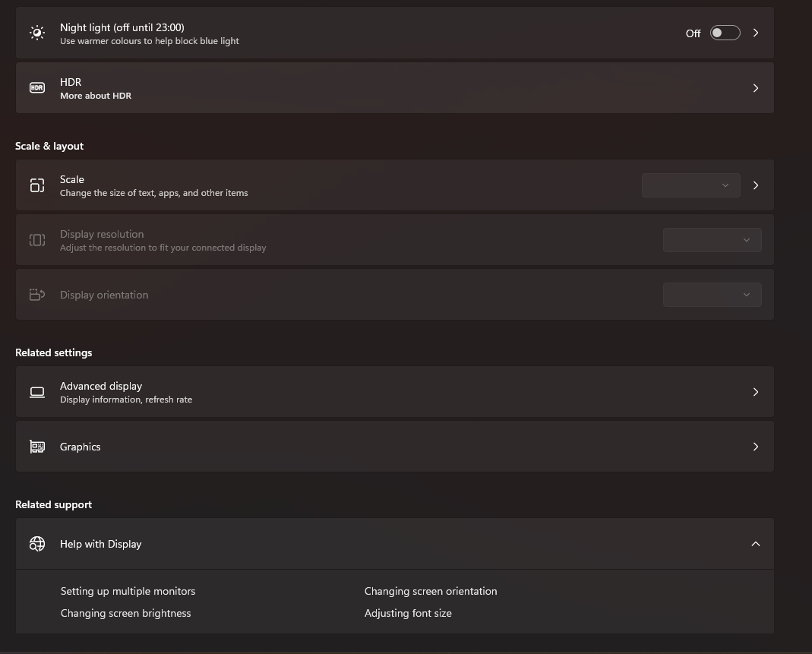Open Graphics settings chevron
Viewport: 812px width, 654px height.
coord(756,447)
